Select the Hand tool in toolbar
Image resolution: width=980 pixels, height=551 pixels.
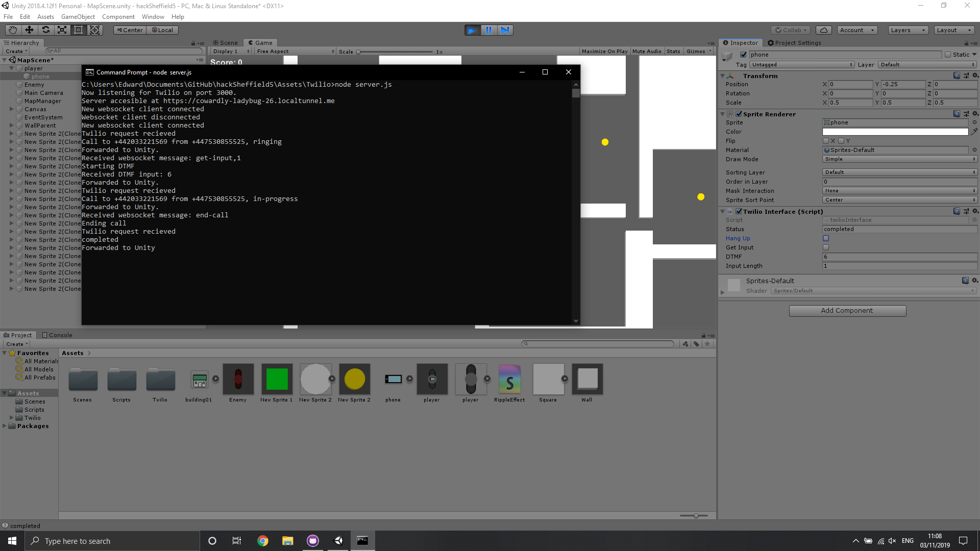click(13, 30)
